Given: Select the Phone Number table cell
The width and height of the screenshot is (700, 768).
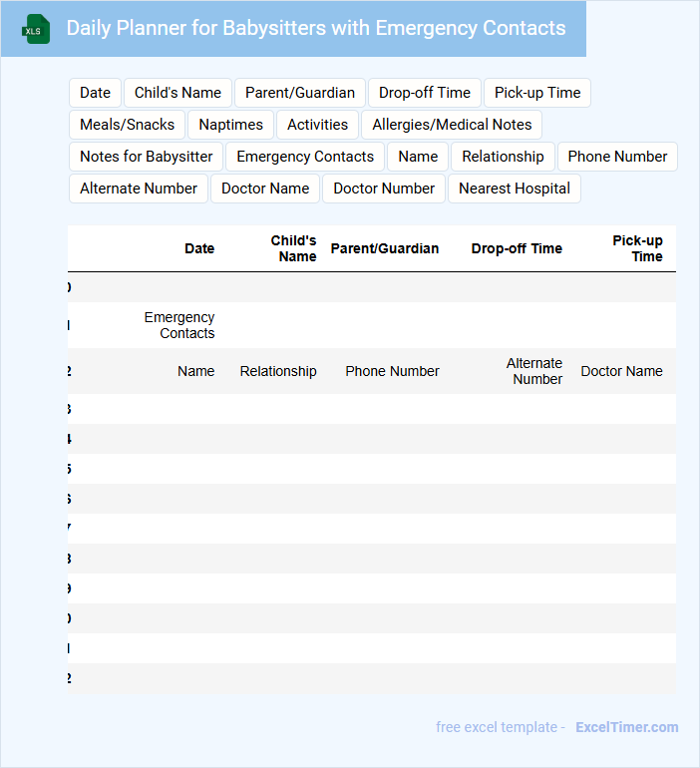Looking at the screenshot, I should [392, 371].
